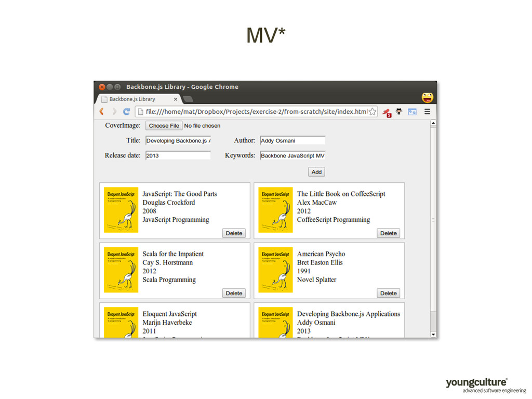Click the title 'Developing Backbone.js Applications'
The width and height of the screenshot is (532, 399).
(x=349, y=314)
